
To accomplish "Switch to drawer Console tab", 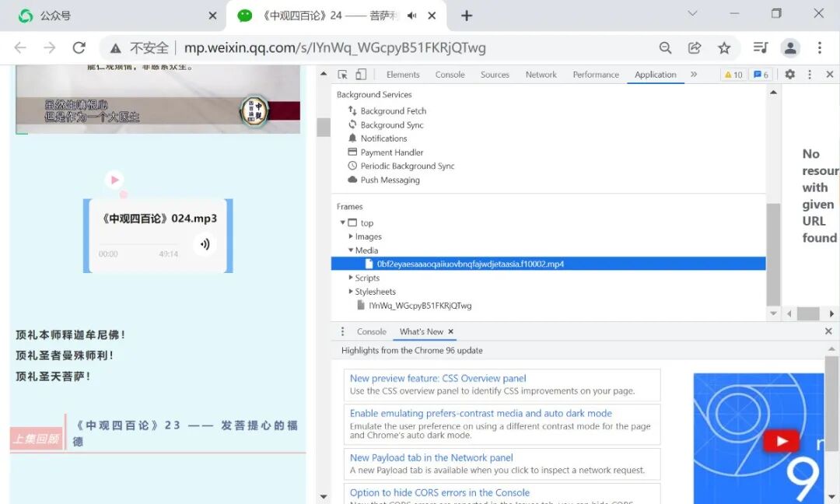I will 371,331.
